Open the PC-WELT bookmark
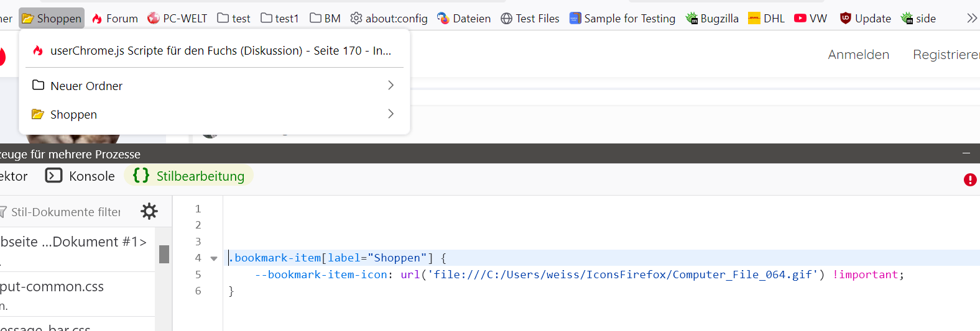This screenshot has height=331, width=980. [x=177, y=19]
